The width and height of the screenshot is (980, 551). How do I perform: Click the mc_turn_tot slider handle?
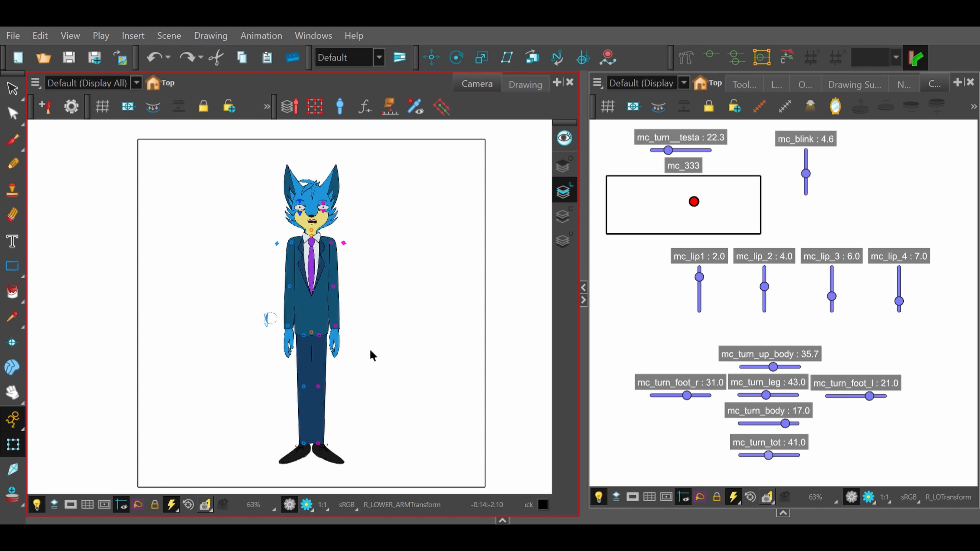point(768,455)
